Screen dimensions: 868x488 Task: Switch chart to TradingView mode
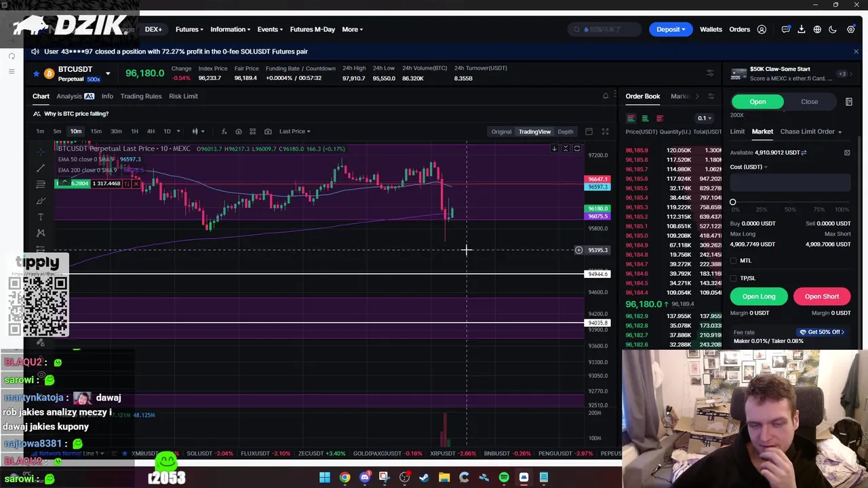(x=534, y=131)
